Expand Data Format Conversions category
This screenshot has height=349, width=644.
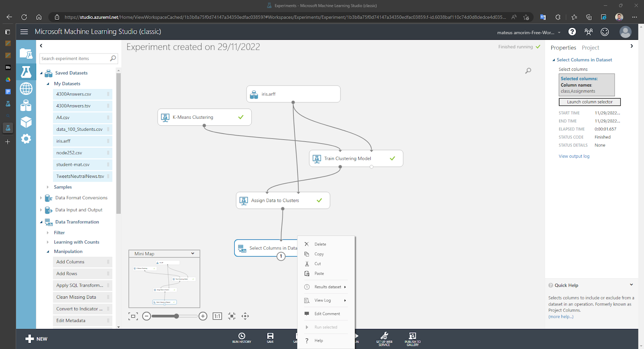pos(41,198)
